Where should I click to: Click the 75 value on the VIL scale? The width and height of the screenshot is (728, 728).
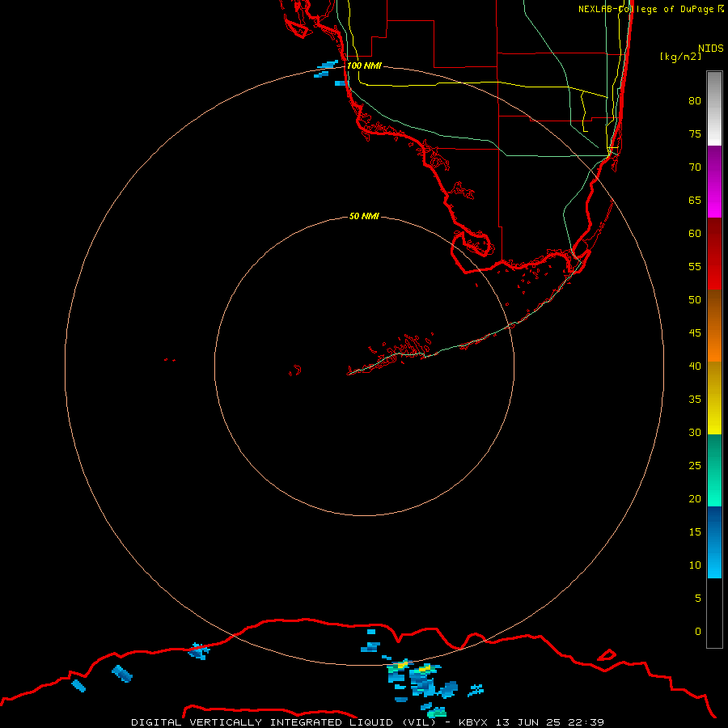[695, 133]
